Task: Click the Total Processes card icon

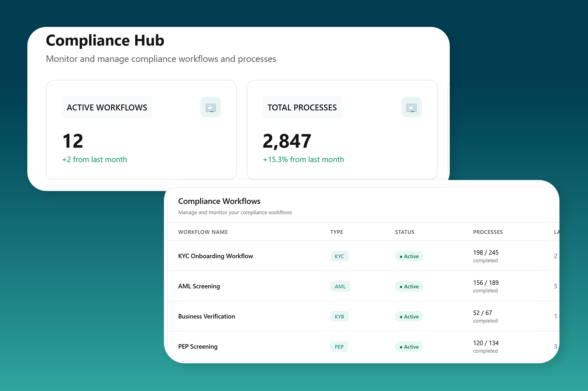Action: coord(411,107)
